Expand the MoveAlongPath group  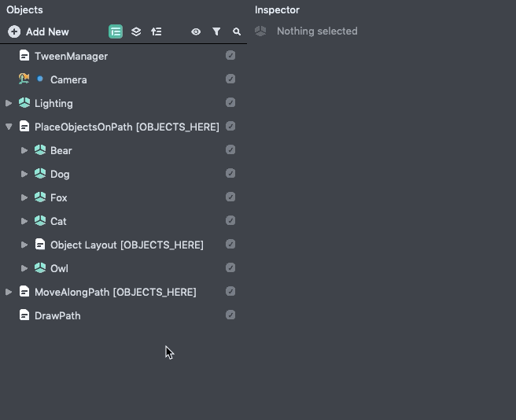click(x=9, y=292)
